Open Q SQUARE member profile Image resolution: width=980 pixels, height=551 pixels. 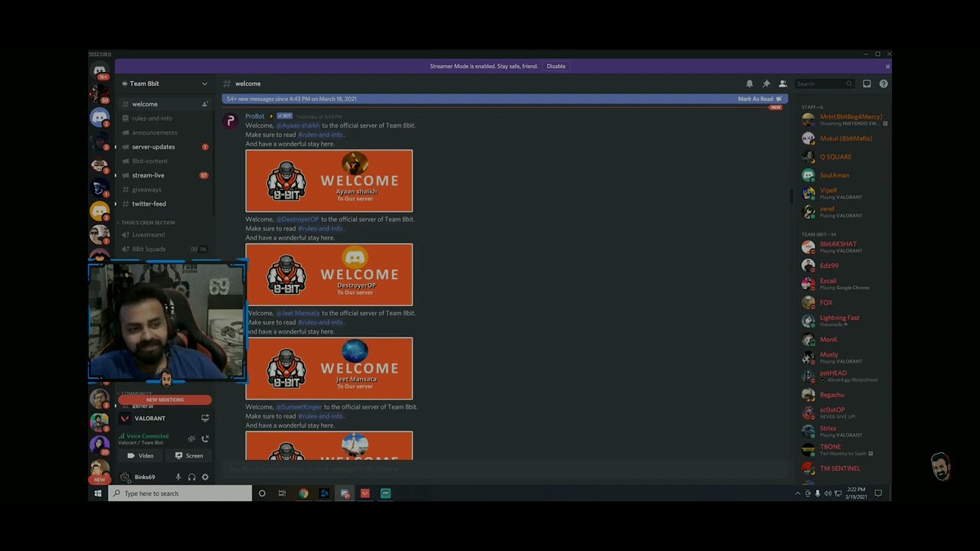pyautogui.click(x=844, y=157)
